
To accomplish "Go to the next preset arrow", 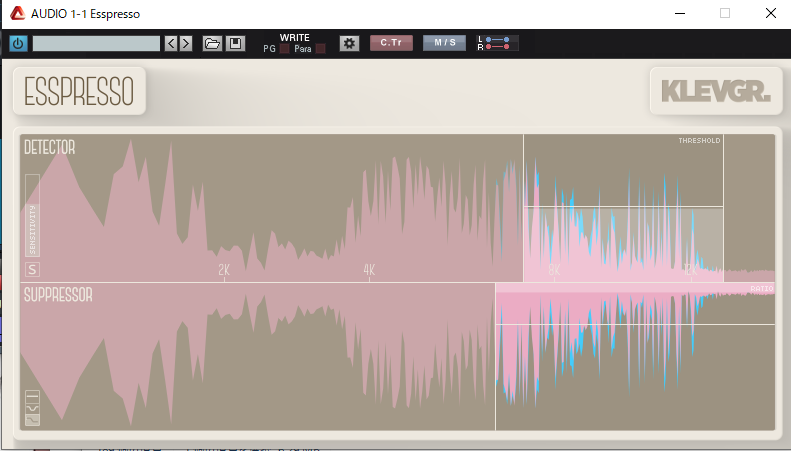I will tap(186, 43).
